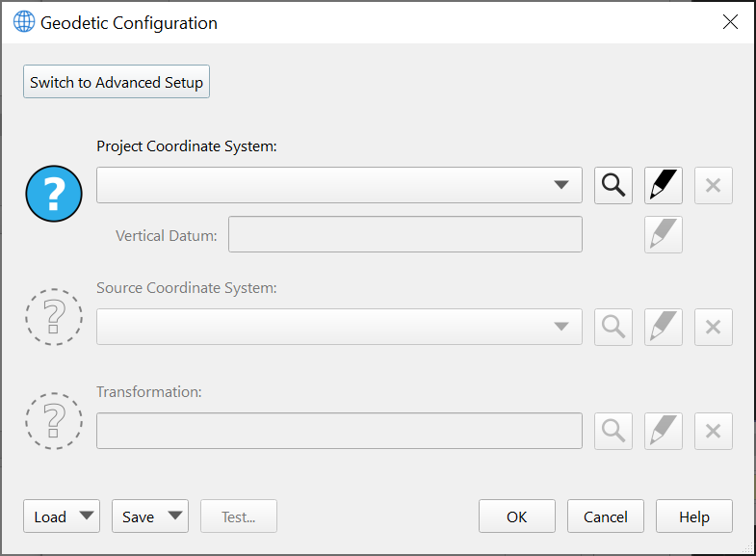Screen dimensions: 756x556
Task: Open the Help button
Action: pyautogui.click(x=694, y=516)
